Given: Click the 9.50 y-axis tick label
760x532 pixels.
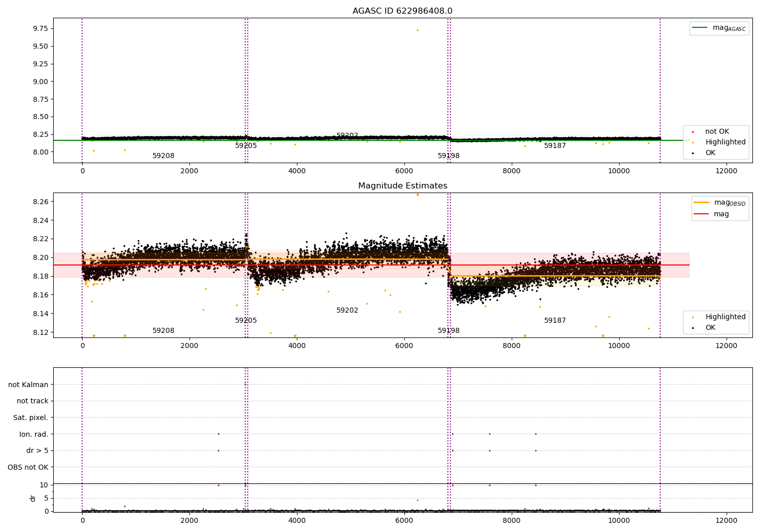Looking at the screenshot, I should coord(40,46).
